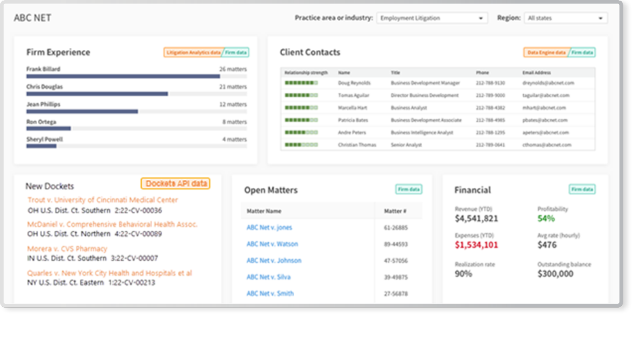Click the Matter Name column header
The width and height of the screenshot is (644, 362).
point(264,211)
